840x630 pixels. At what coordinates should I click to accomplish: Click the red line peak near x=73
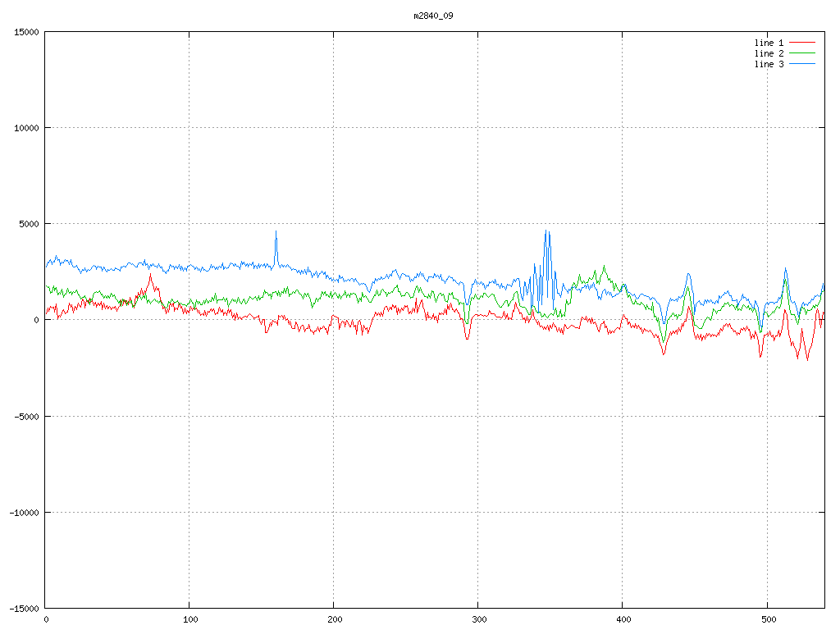151,276
